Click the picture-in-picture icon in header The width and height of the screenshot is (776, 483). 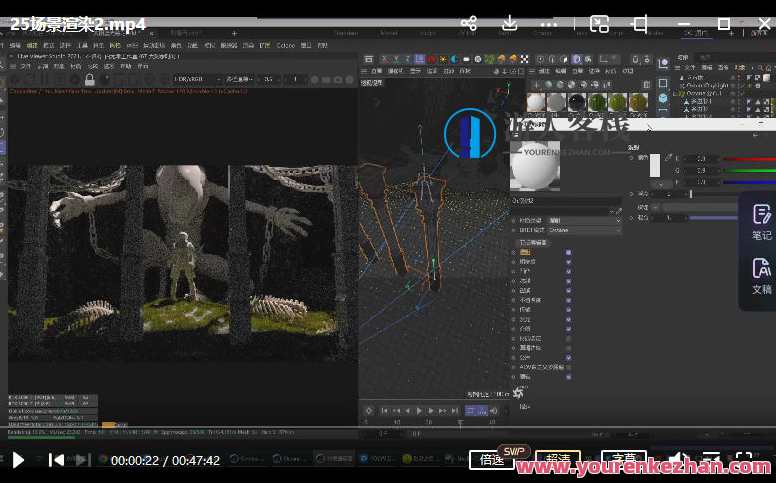coord(599,23)
